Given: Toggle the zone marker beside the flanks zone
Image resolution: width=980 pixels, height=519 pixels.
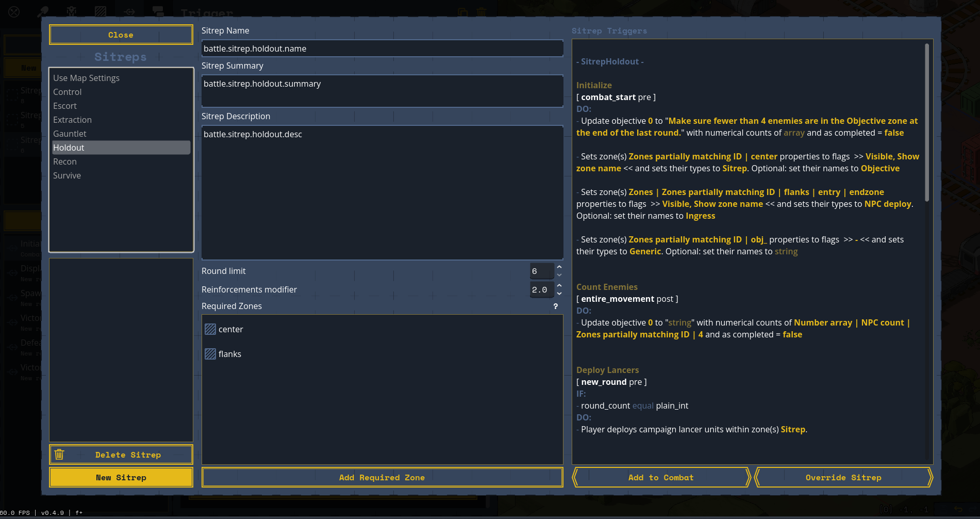Looking at the screenshot, I should coord(210,354).
